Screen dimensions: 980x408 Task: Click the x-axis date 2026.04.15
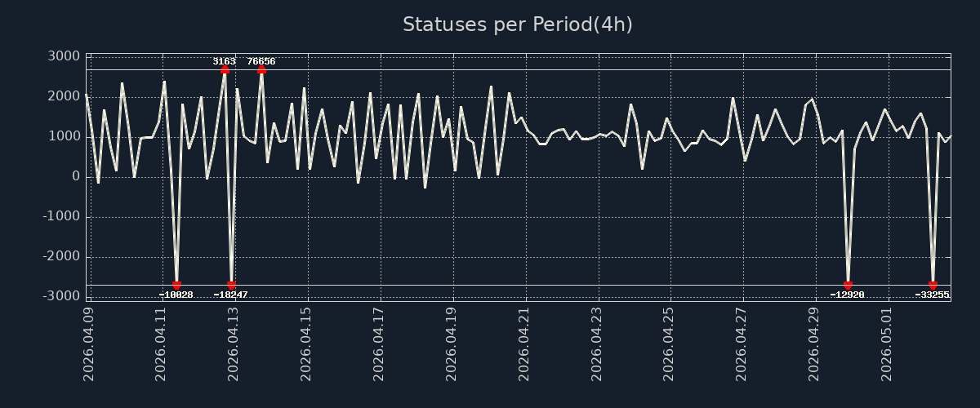(307, 344)
